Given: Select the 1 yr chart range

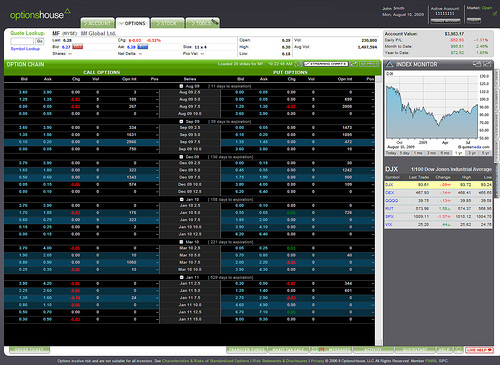Looking at the screenshot, I should click(x=459, y=153).
